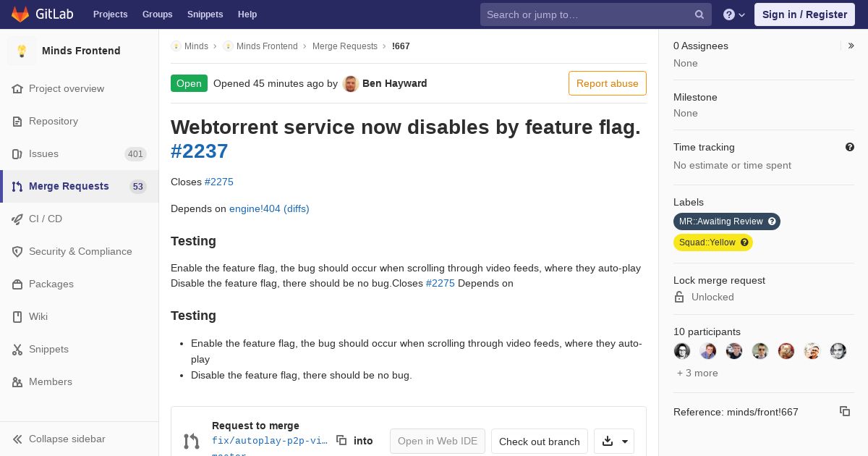The image size is (868, 456).
Task: Click help icon on Squad::Yellow label
Action: [744, 242]
